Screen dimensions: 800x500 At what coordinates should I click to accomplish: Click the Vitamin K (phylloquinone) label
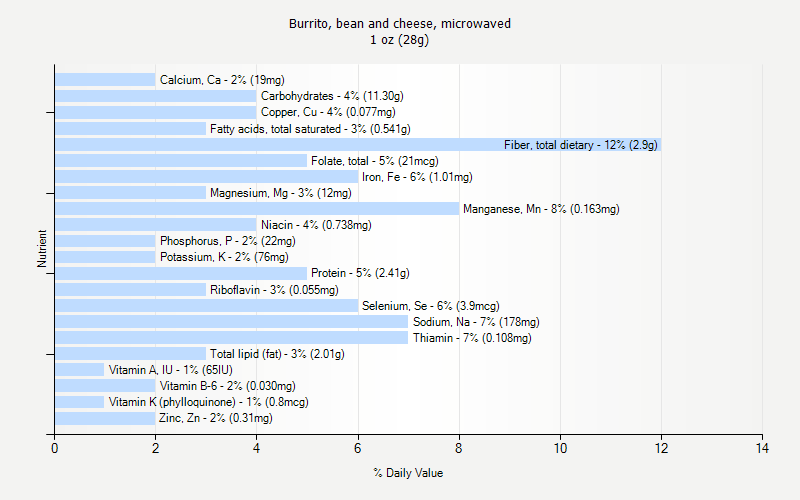point(208,402)
